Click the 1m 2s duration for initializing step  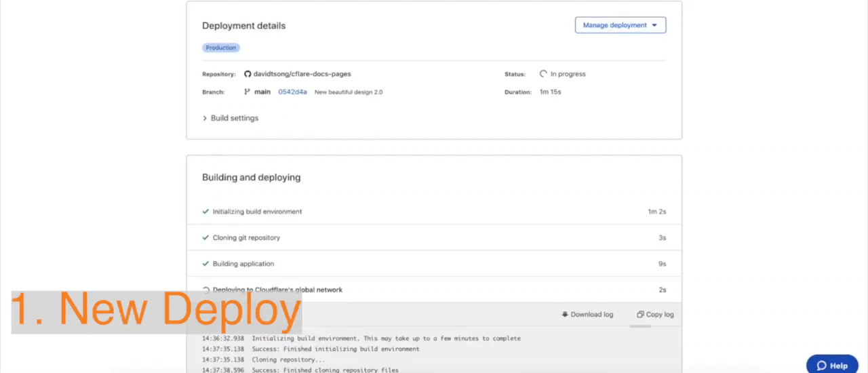pos(657,212)
